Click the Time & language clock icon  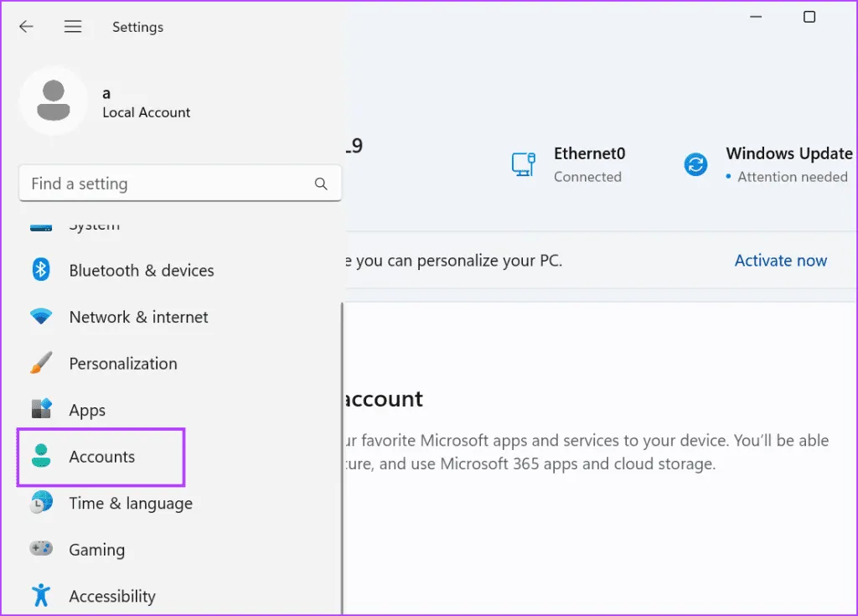[x=41, y=503]
